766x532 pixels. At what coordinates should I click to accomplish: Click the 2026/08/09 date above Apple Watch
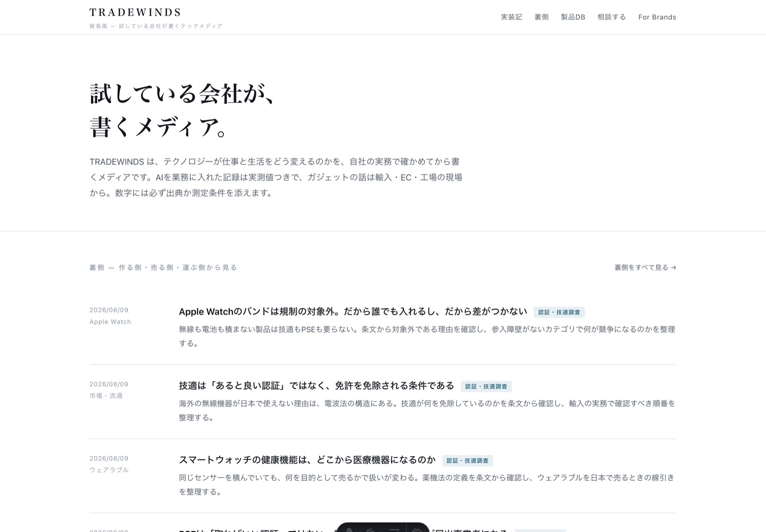click(109, 310)
